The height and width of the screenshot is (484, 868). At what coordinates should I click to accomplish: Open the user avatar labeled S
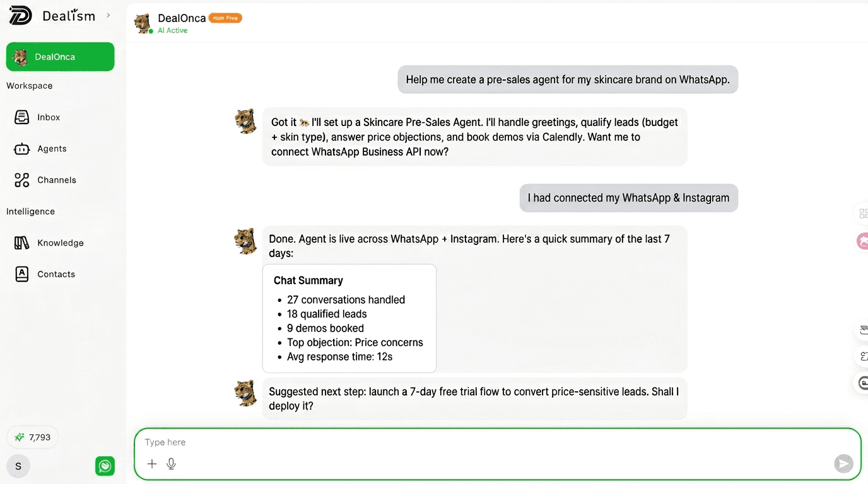18,466
